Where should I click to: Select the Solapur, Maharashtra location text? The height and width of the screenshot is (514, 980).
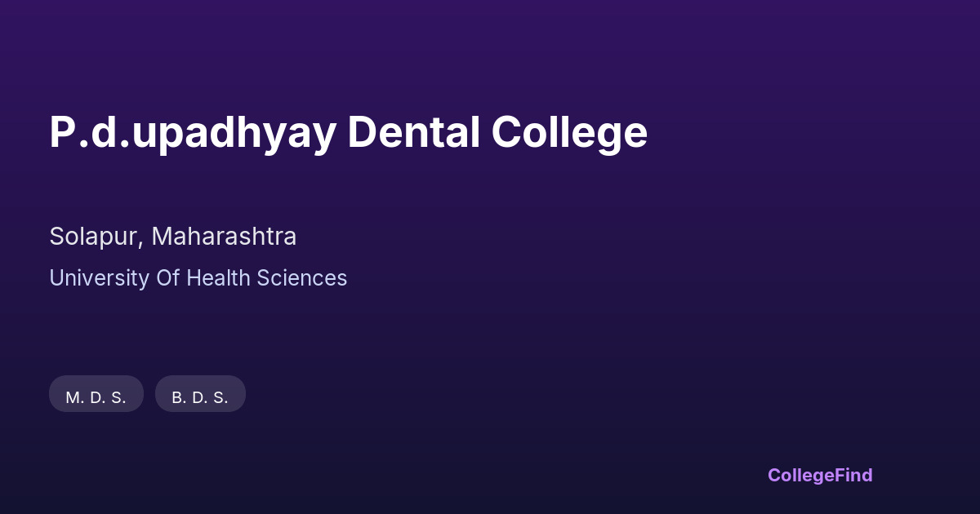click(173, 237)
